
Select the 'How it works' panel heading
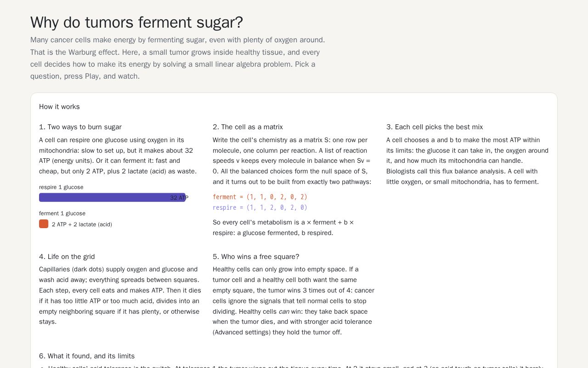point(59,107)
